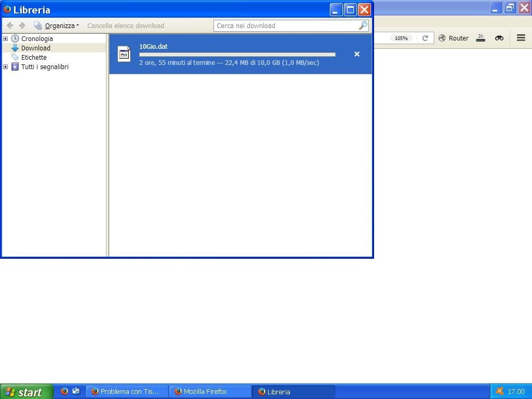Minimize the background Firefox window
532x399 pixels.
pyautogui.click(x=496, y=8)
